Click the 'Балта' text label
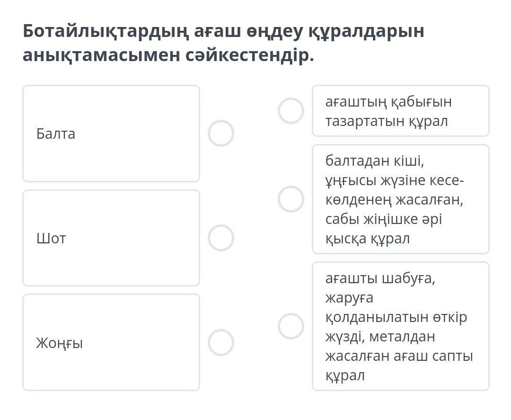The height and width of the screenshot is (420, 511). point(56,134)
